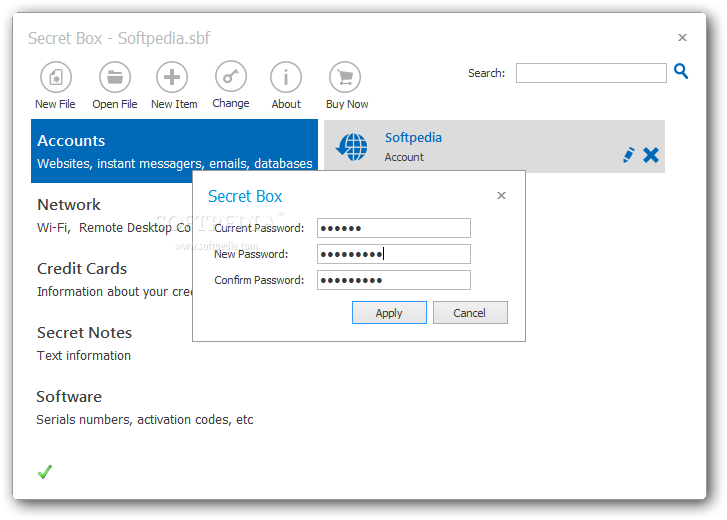Click the New Password field
This screenshot has width=727, height=520.
pos(394,254)
